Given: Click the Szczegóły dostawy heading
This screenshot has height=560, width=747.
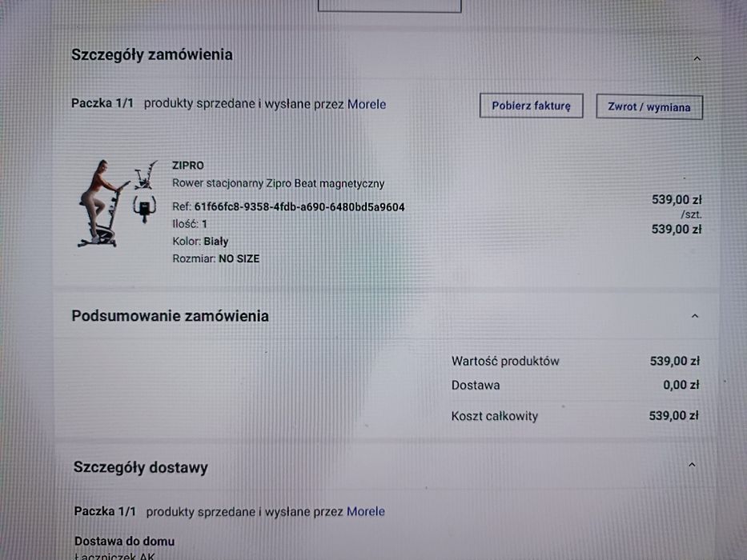Looking at the screenshot, I should coord(140,467).
